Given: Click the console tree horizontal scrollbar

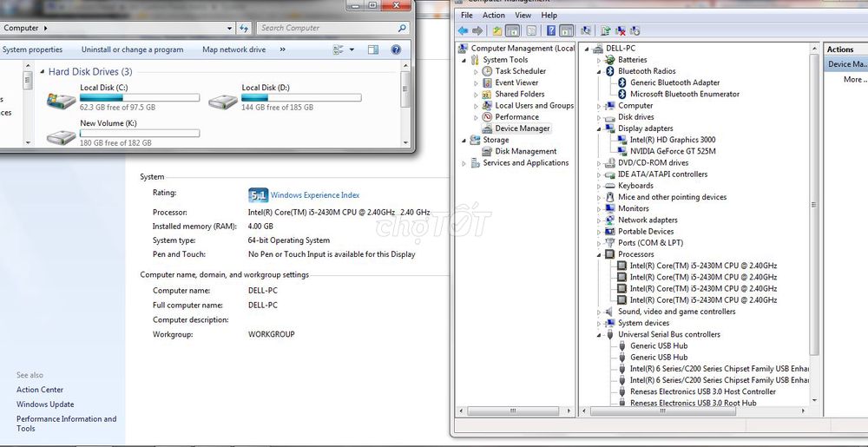Looking at the screenshot, I should click(x=514, y=411).
